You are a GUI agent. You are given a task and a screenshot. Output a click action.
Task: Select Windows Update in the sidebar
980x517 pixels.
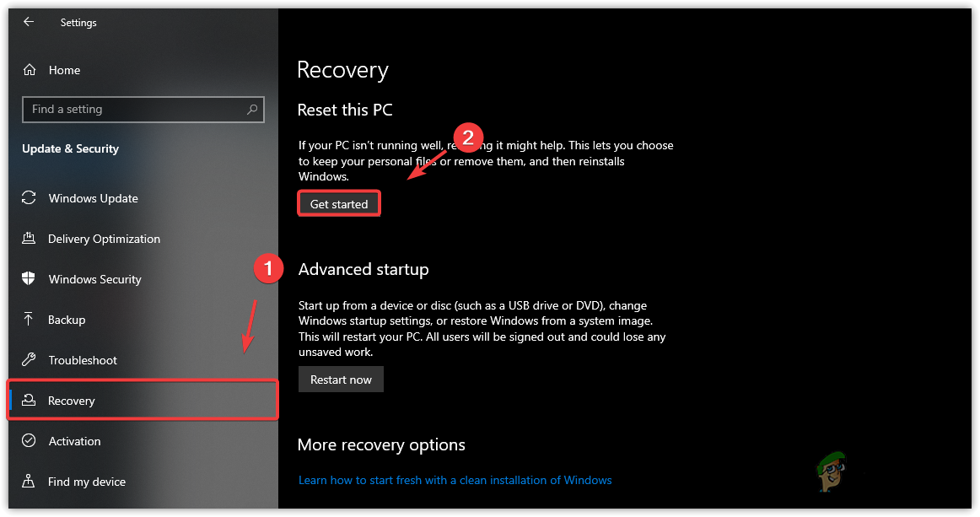(93, 198)
